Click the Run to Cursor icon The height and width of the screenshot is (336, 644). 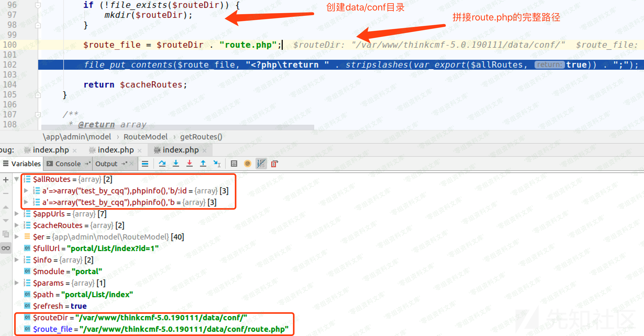click(x=217, y=164)
